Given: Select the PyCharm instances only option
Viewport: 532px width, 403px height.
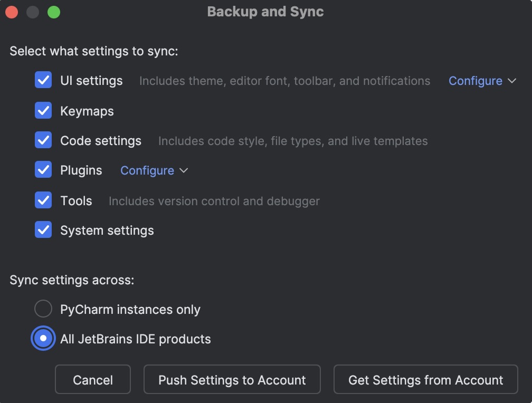Looking at the screenshot, I should [43, 309].
